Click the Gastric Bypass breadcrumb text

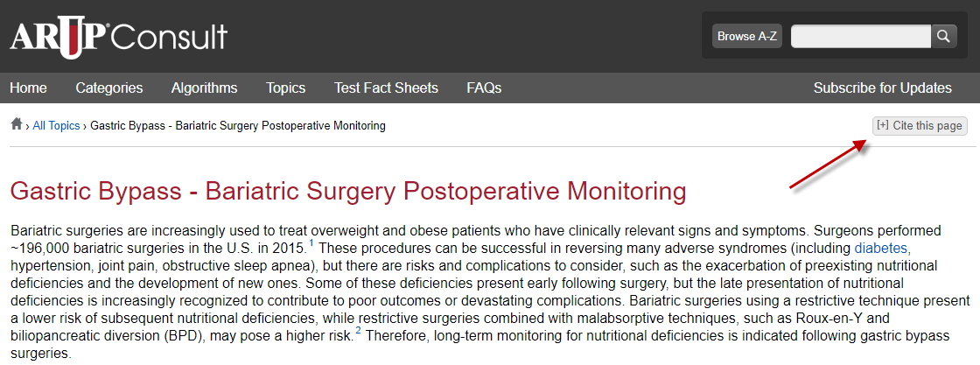pyautogui.click(x=238, y=126)
